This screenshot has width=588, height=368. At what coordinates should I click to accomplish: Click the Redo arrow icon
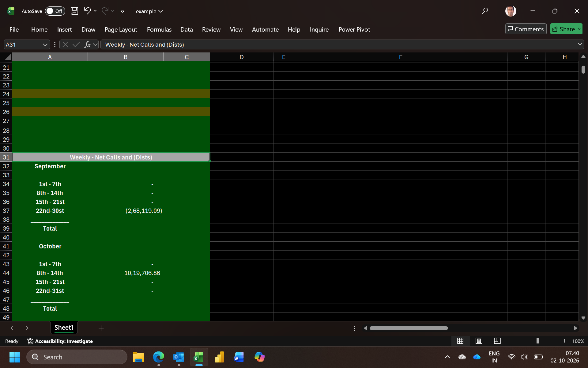click(105, 11)
